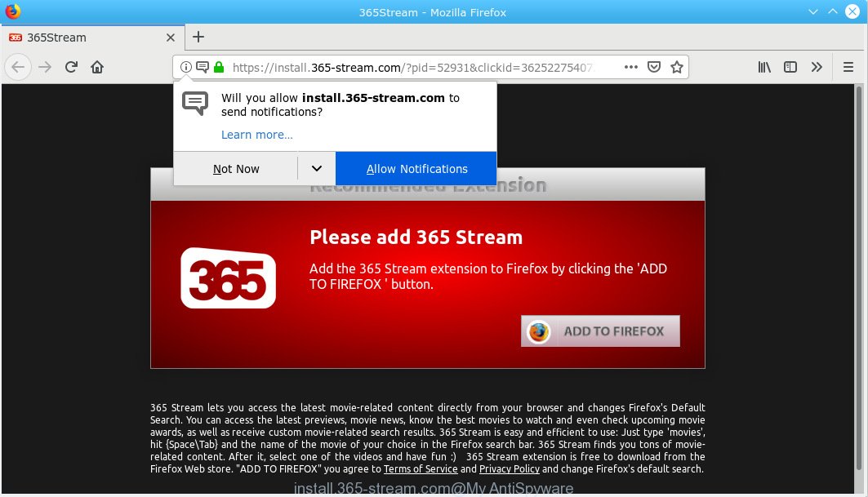This screenshot has height=497, width=868.
Task: Click Allow Notifications button
Action: 416,169
